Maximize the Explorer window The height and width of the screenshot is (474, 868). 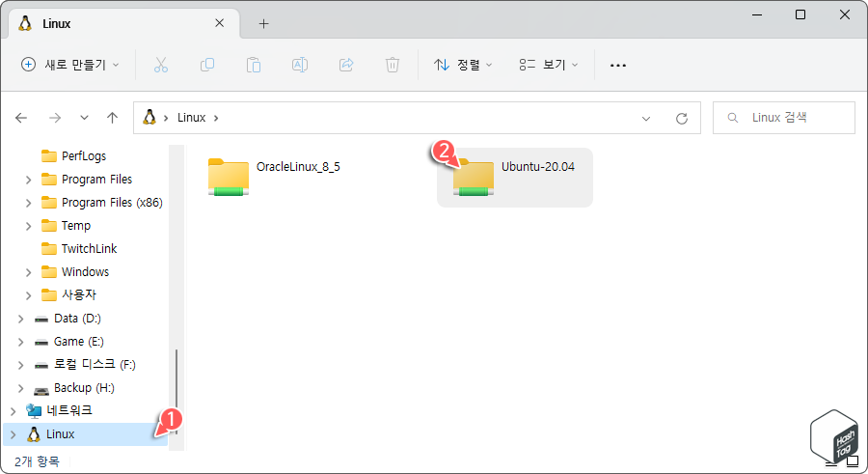[x=800, y=15]
